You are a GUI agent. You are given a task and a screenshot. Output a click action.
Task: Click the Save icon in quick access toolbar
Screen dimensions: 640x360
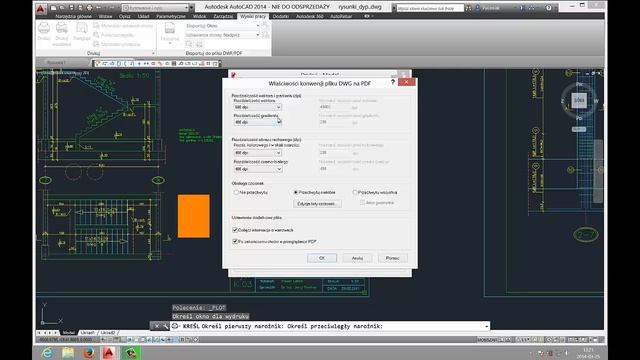pyautogui.click(x=71, y=8)
